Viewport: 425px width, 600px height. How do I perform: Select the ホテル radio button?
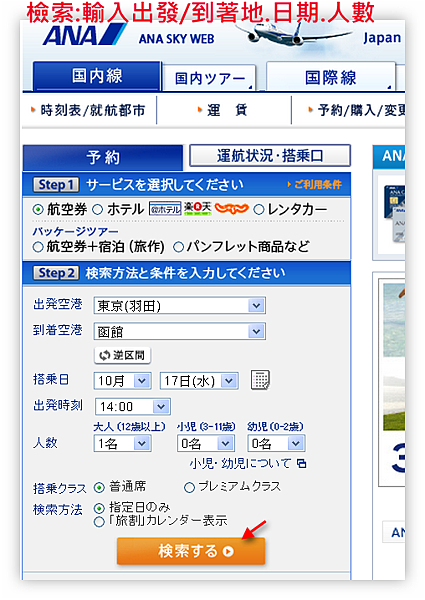pyautogui.click(x=98, y=209)
